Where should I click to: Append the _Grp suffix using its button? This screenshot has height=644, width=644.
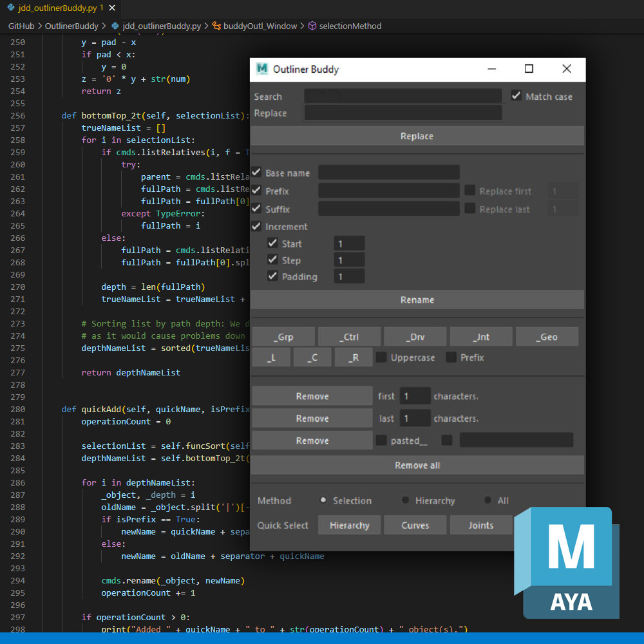(283, 336)
